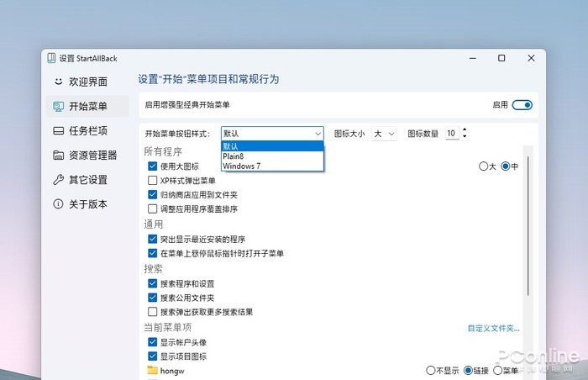Uncheck 归纳商店应用到文件夹
588x380 pixels.
tap(152, 194)
